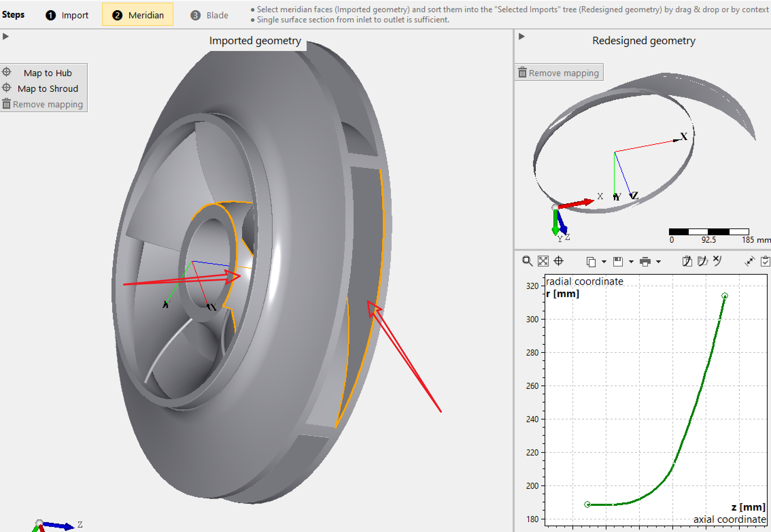
Task: Open the print options dropdown arrow
Action: pos(658,261)
